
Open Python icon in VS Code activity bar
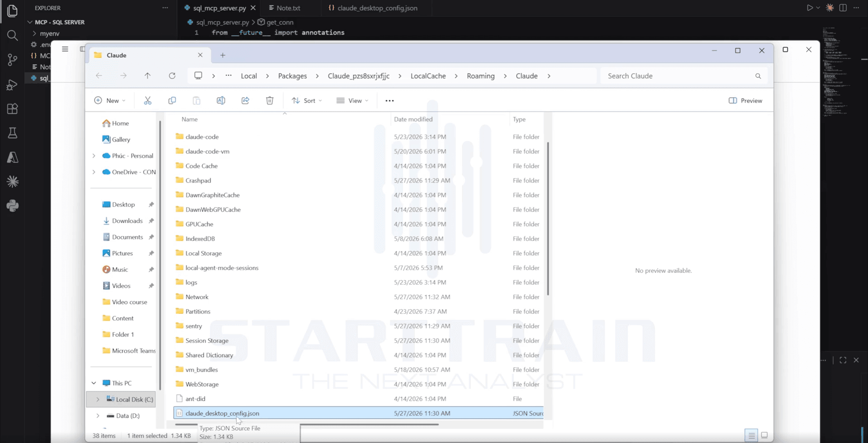coord(12,206)
